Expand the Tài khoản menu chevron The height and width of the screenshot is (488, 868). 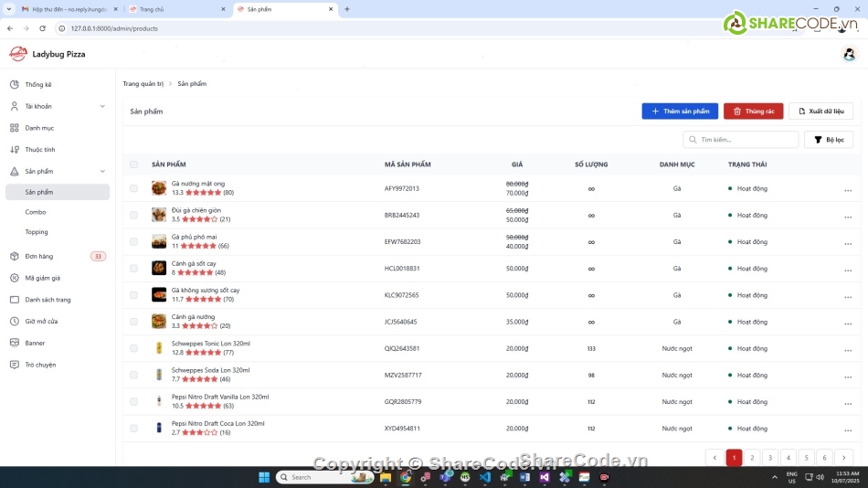click(102, 106)
